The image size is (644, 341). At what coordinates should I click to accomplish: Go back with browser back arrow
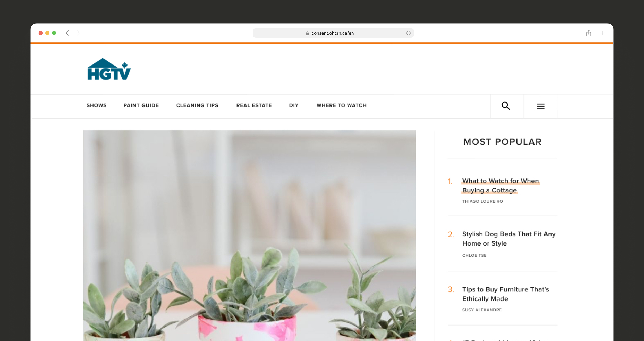coord(67,33)
